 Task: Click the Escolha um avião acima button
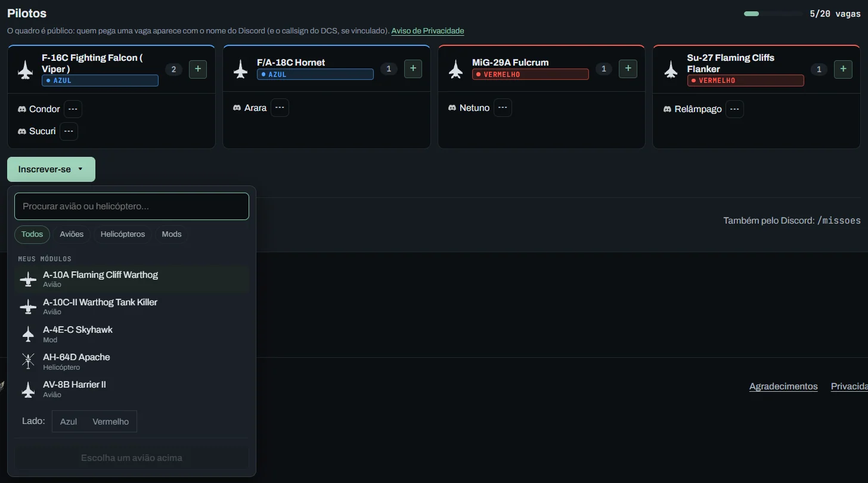point(132,458)
